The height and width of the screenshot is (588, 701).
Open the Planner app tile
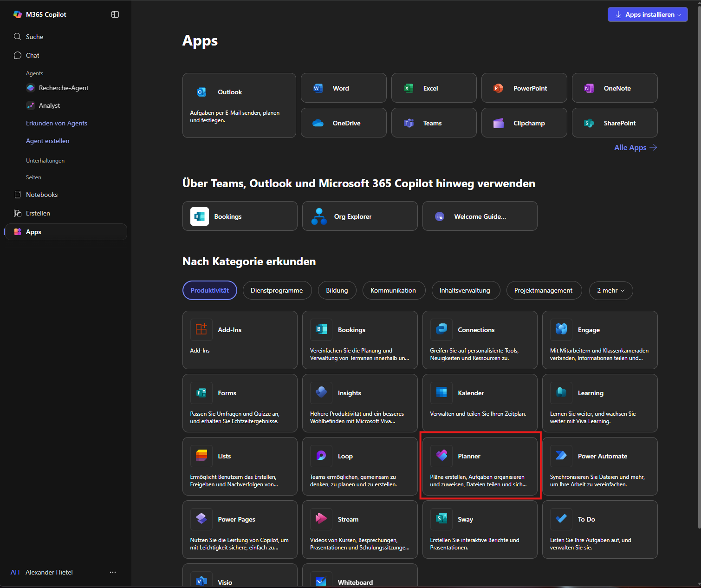click(480, 466)
